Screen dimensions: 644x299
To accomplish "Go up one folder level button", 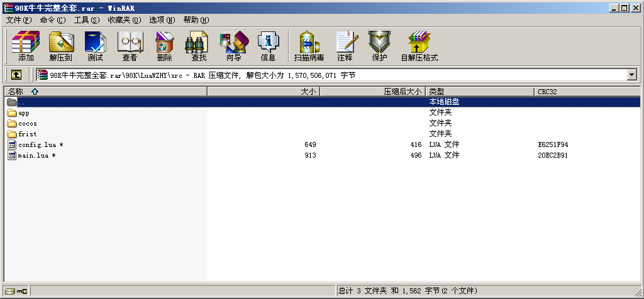I will 16,75.
